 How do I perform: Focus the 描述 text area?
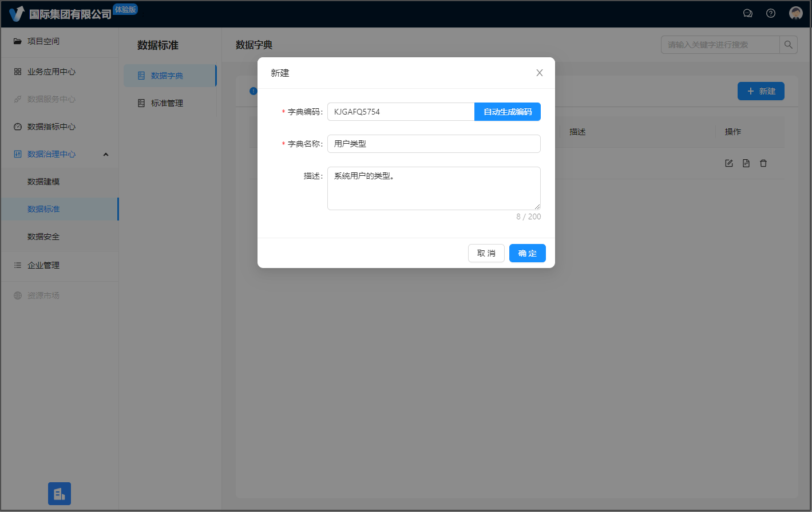(x=433, y=188)
